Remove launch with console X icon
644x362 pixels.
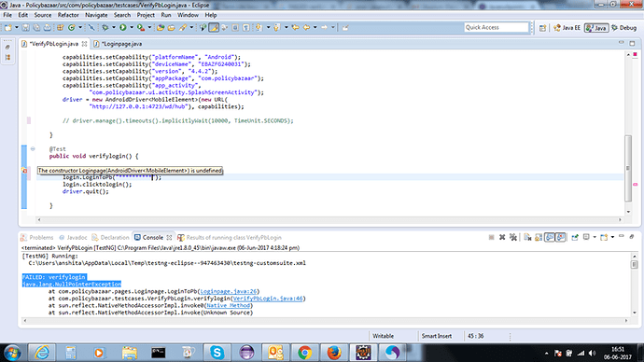(x=502, y=237)
